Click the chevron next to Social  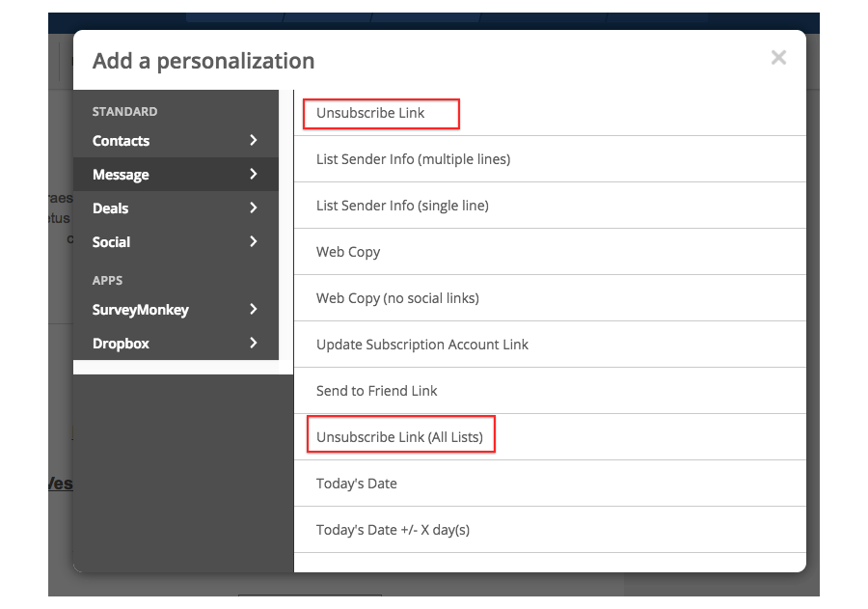coord(254,242)
